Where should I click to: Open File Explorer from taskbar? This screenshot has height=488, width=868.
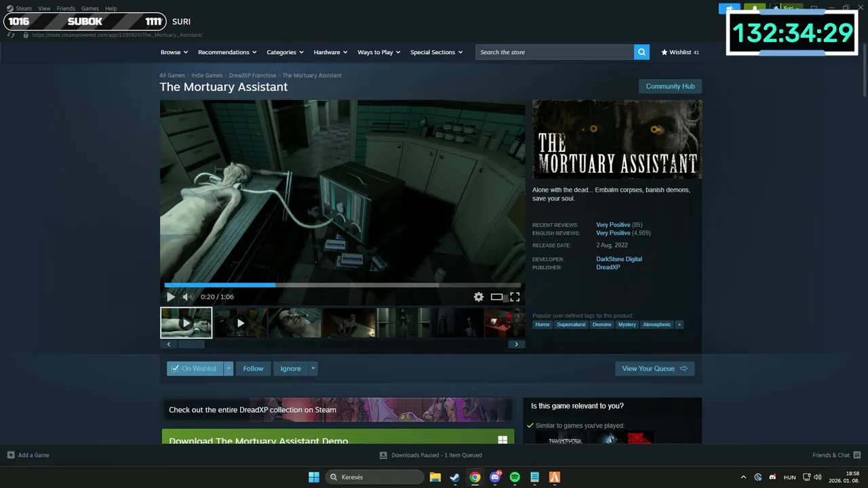435,477
